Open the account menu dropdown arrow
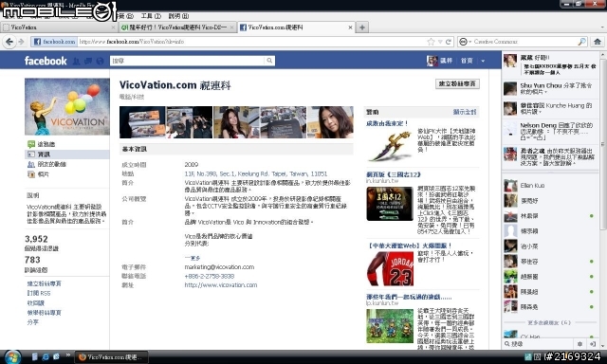607x364 pixels. [483, 61]
